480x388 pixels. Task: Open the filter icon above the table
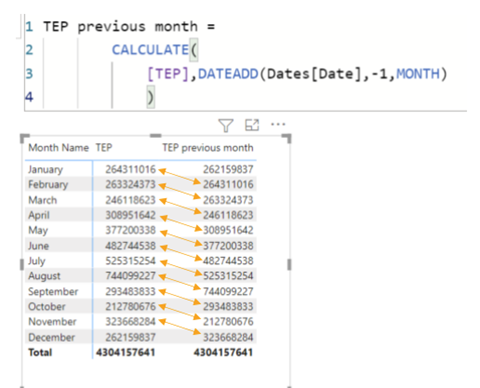click(x=226, y=125)
